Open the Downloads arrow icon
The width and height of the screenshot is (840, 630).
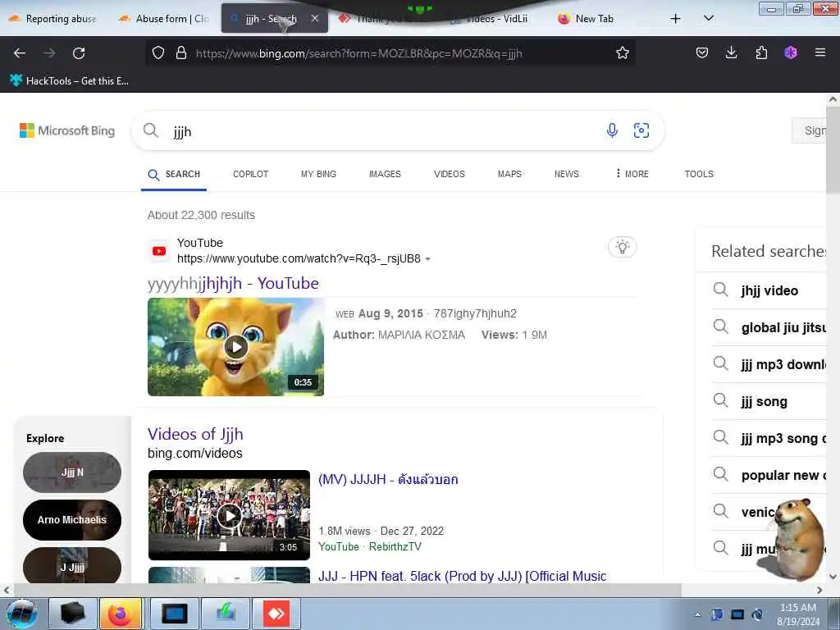[x=731, y=52]
